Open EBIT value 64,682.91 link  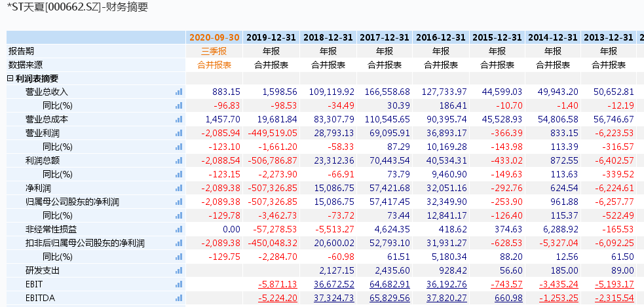[390, 285]
